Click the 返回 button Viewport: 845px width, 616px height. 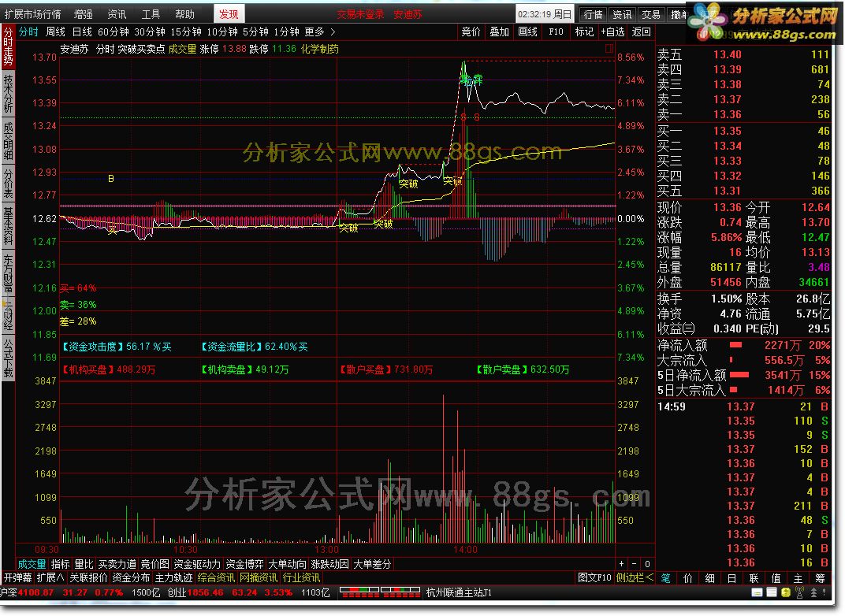point(641,32)
